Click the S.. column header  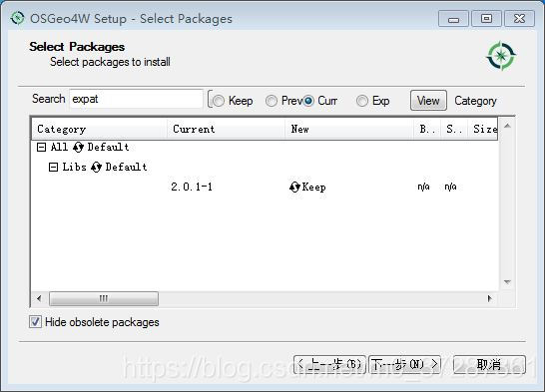pos(454,129)
